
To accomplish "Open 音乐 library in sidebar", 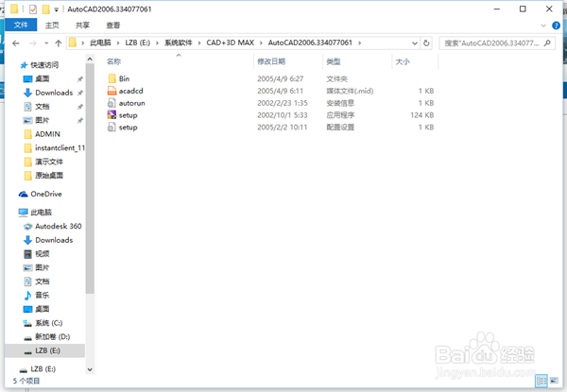I will click(42, 295).
